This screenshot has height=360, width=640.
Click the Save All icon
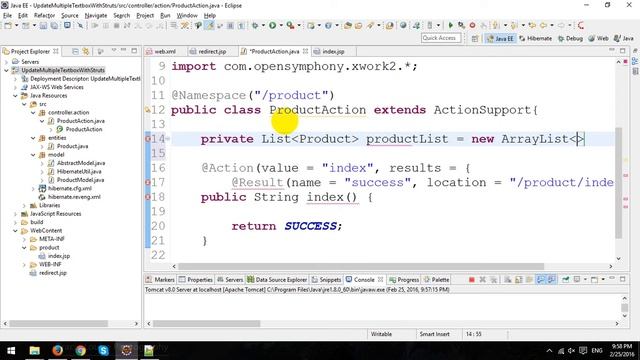tap(54, 25)
